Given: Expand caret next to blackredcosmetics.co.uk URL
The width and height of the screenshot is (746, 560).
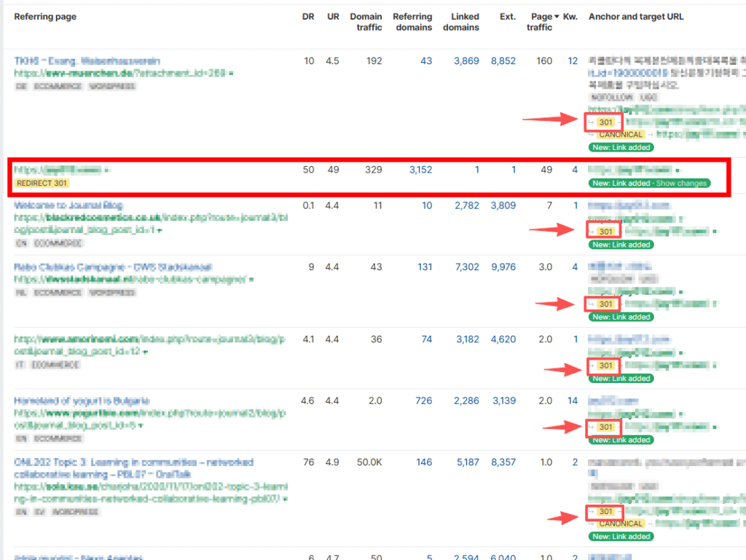Looking at the screenshot, I should (160, 230).
